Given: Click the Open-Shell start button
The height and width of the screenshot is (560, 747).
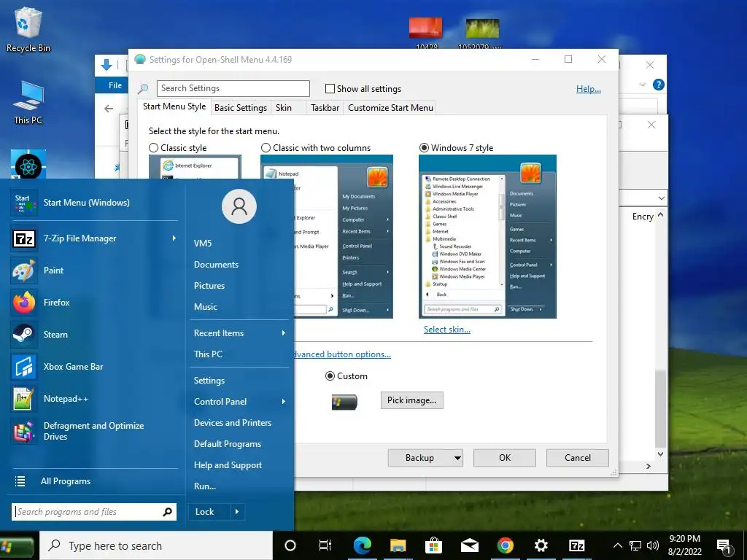Looking at the screenshot, I should click(18, 546).
